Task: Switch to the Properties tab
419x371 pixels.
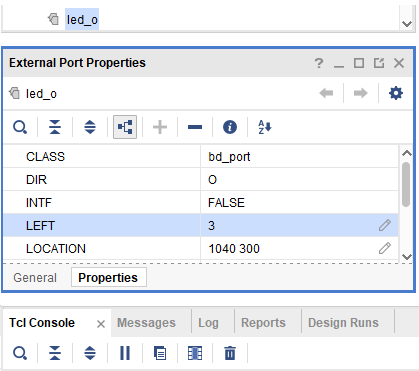Action: pos(108,277)
